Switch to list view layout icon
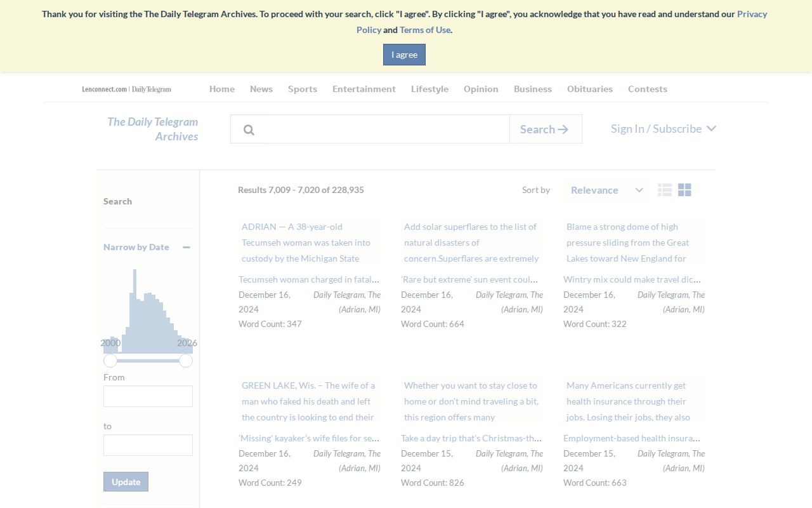812x508 pixels. [x=665, y=190]
